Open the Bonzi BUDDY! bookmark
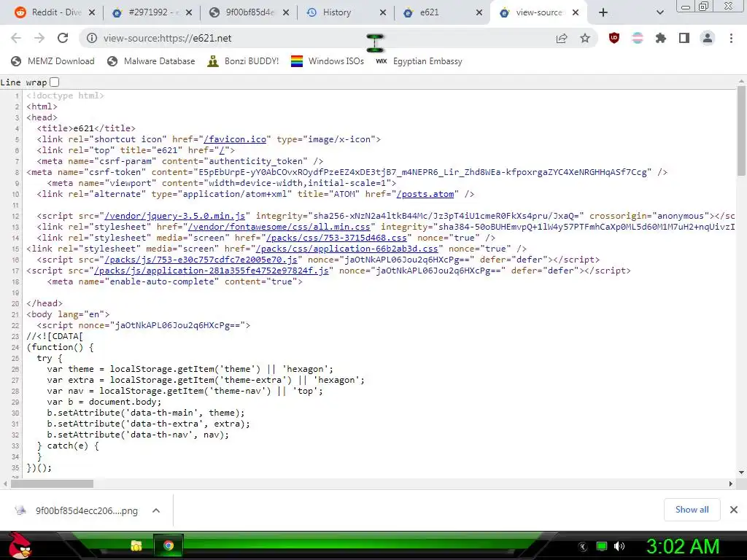The height and width of the screenshot is (560, 747). (244, 61)
